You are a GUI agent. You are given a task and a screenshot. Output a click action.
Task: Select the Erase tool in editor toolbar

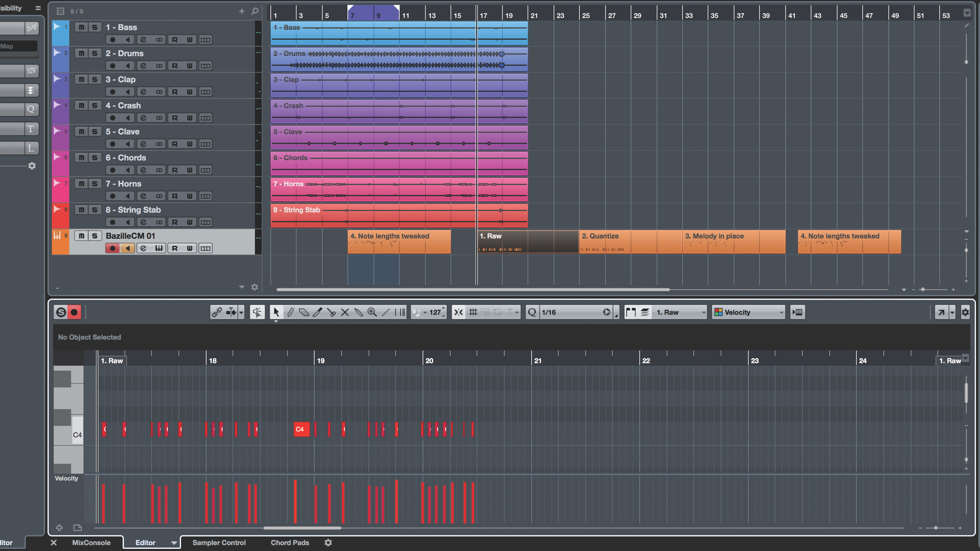click(x=304, y=312)
